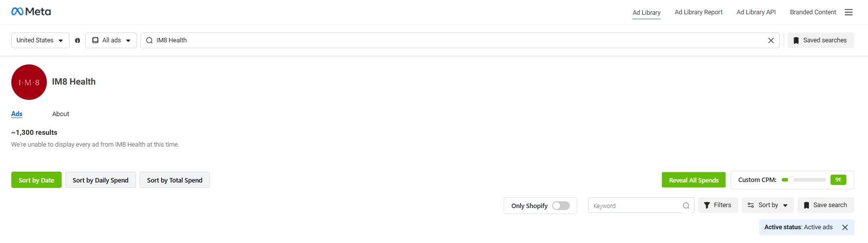
Task: Open the hamburger menu icon
Action: click(x=848, y=12)
